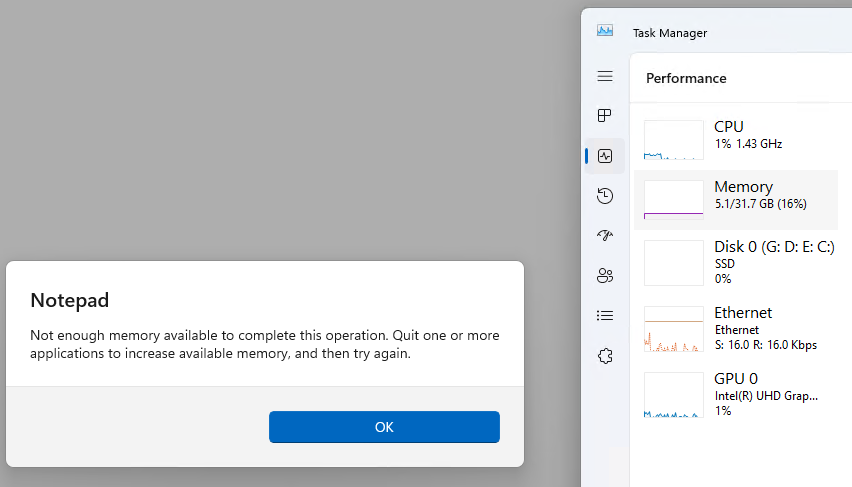
Task: Click the Task Manager app icon in the title bar
Action: pos(604,31)
